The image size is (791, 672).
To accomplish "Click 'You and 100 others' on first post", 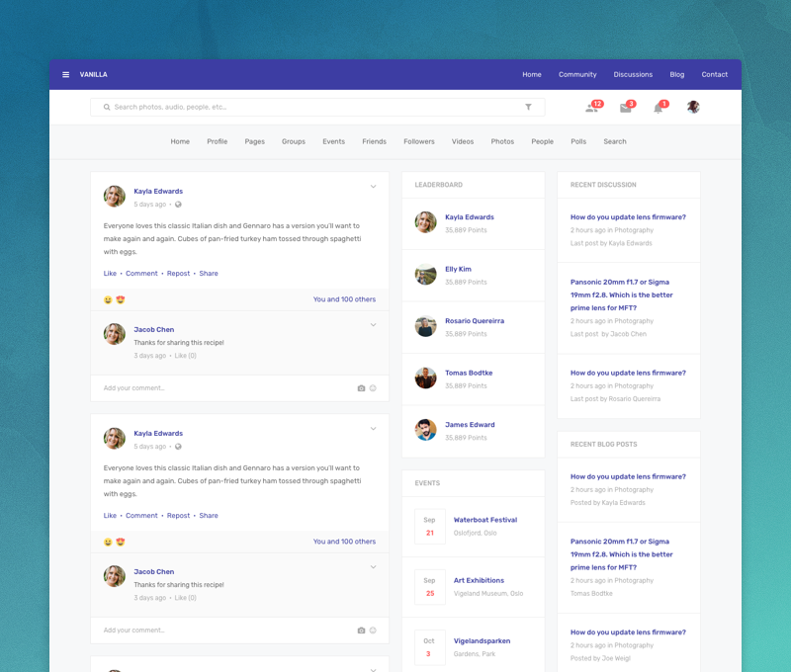I will point(344,299).
